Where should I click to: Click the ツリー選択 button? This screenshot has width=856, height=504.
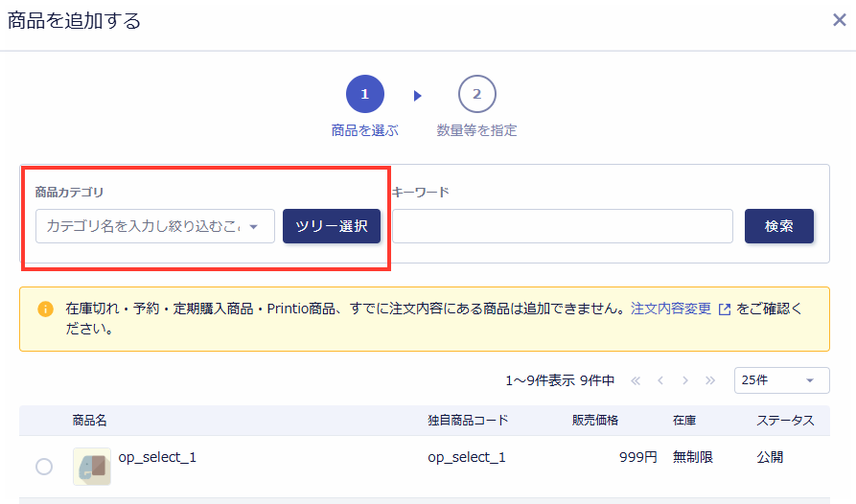pos(332,227)
